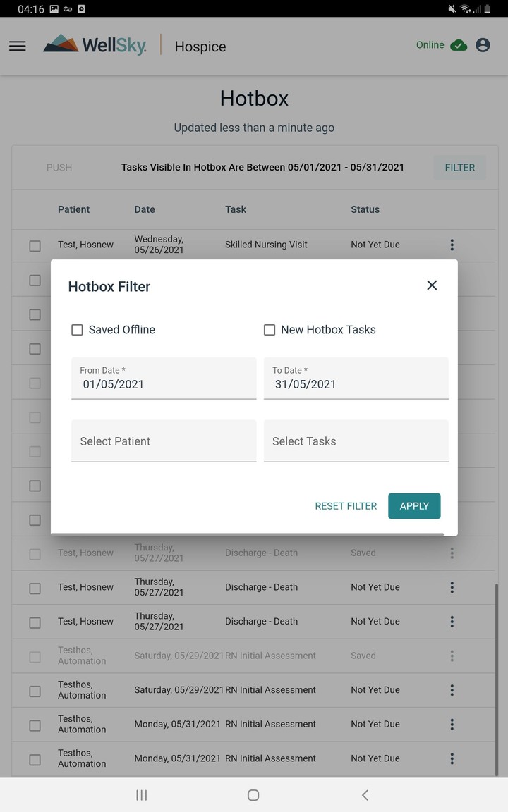
Task: Check the New Hotbox Tasks option
Action: 270,330
